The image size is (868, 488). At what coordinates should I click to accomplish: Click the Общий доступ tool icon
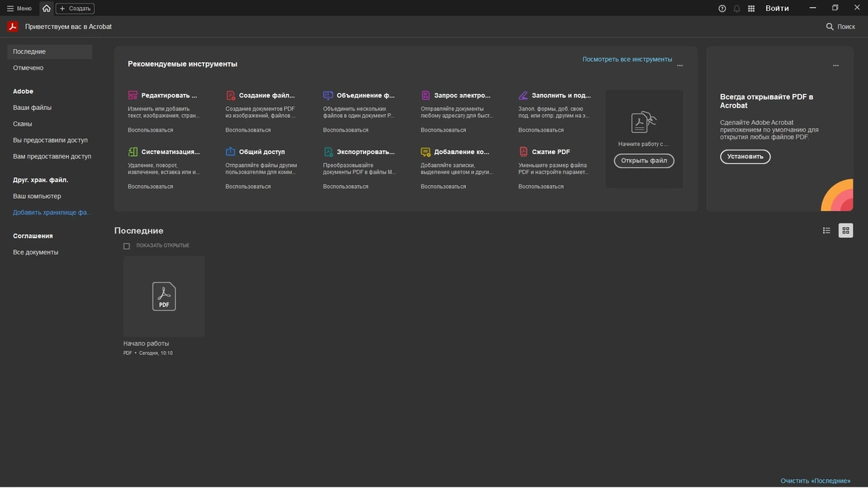coord(230,152)
